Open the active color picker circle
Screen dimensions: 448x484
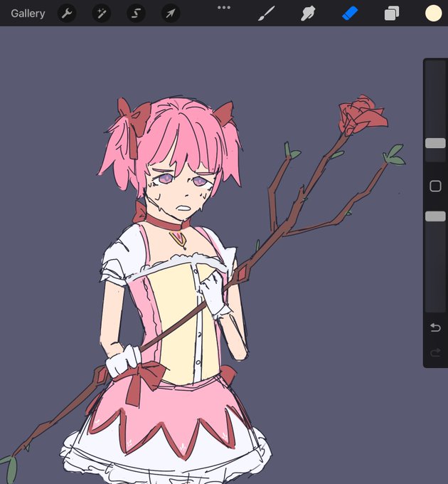[x=434, y=14]
